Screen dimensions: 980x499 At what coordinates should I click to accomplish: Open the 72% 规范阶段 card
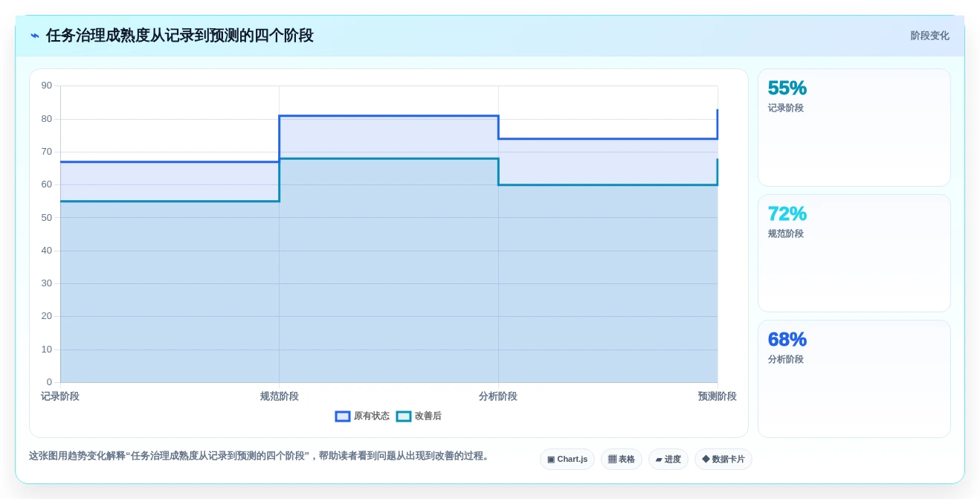[854, 253]
